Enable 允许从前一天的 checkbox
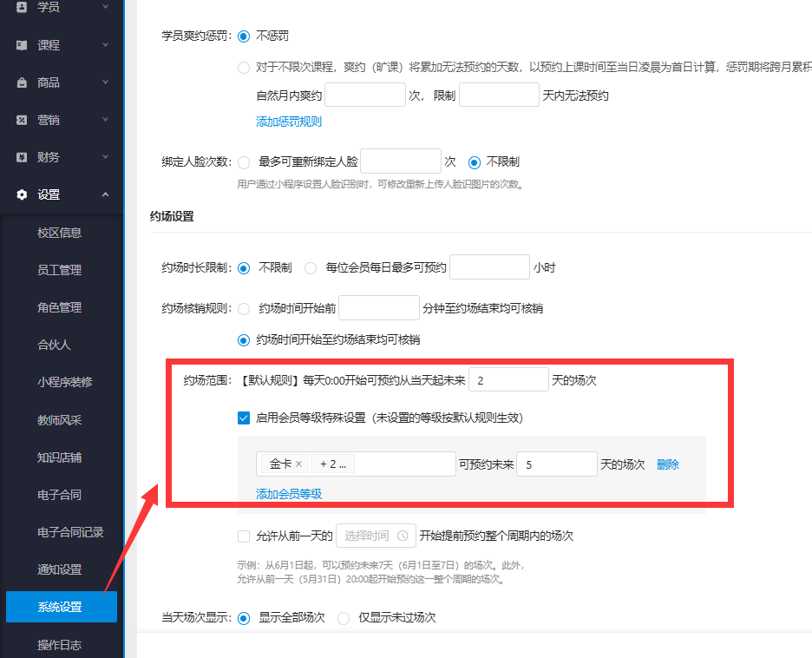 pyautogui.click(x=244, y=536)
